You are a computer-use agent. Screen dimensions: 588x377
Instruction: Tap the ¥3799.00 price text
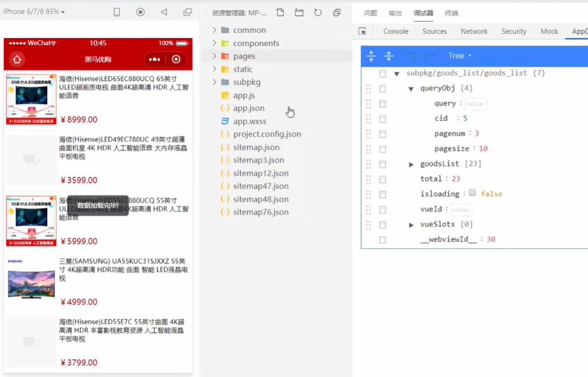pos(78,363)
